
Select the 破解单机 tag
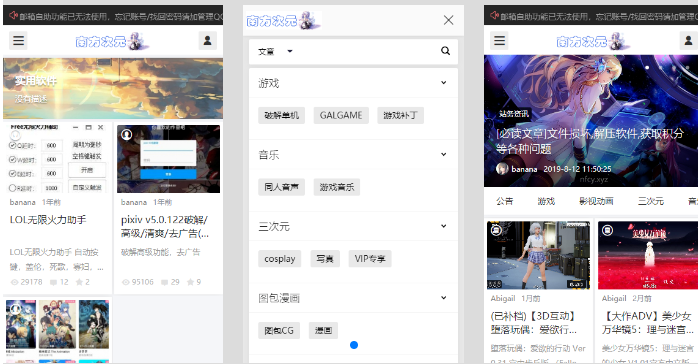click(x=281, y=115)
